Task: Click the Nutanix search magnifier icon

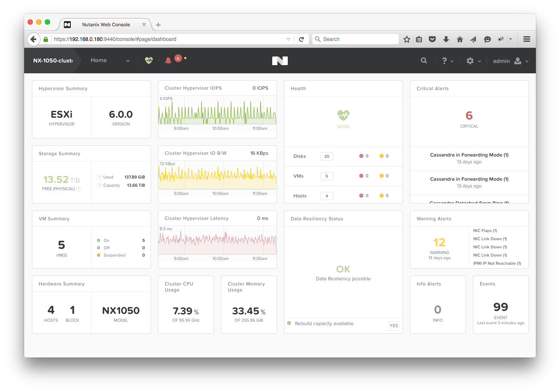Action: pos(424,61)
